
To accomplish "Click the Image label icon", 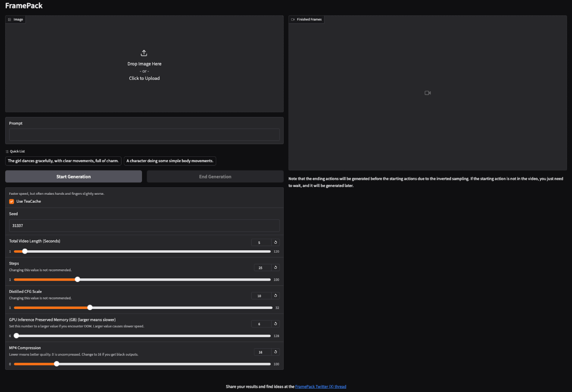I will click(x=10, y=19).
